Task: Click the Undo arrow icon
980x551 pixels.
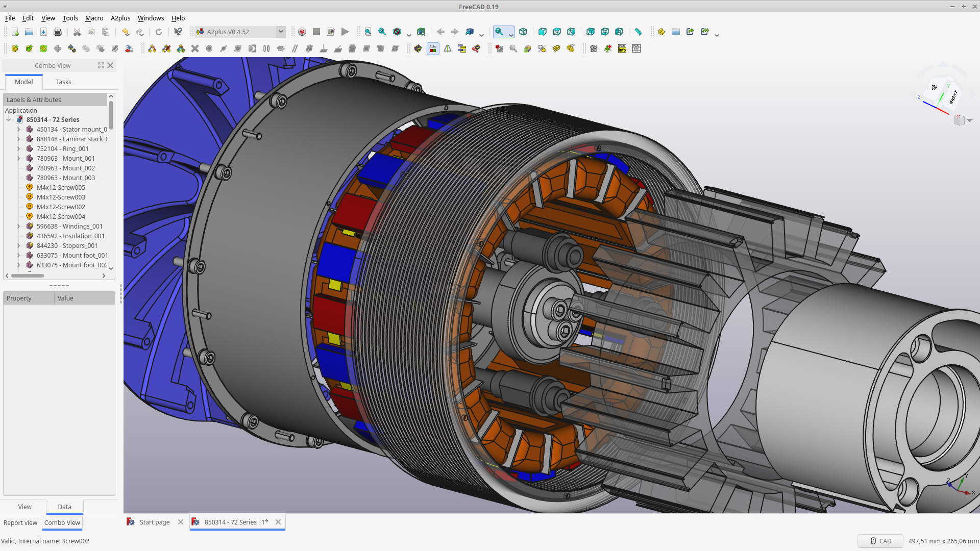Action: click(126, 32)
